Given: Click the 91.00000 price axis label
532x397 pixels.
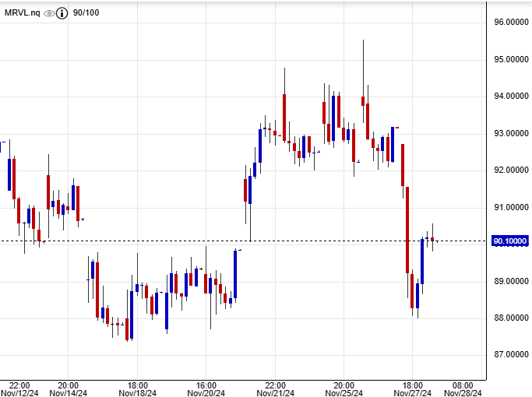Looking at the screenshot, I should click(510, 207).
